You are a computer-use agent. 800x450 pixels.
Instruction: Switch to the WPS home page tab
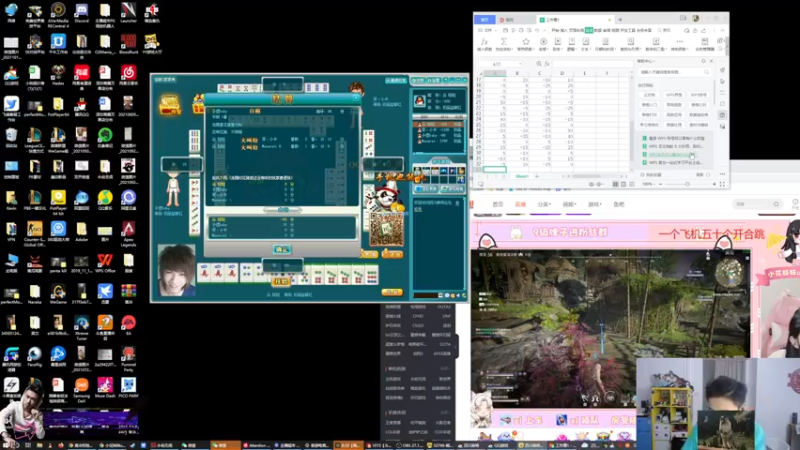click(485, 19)
